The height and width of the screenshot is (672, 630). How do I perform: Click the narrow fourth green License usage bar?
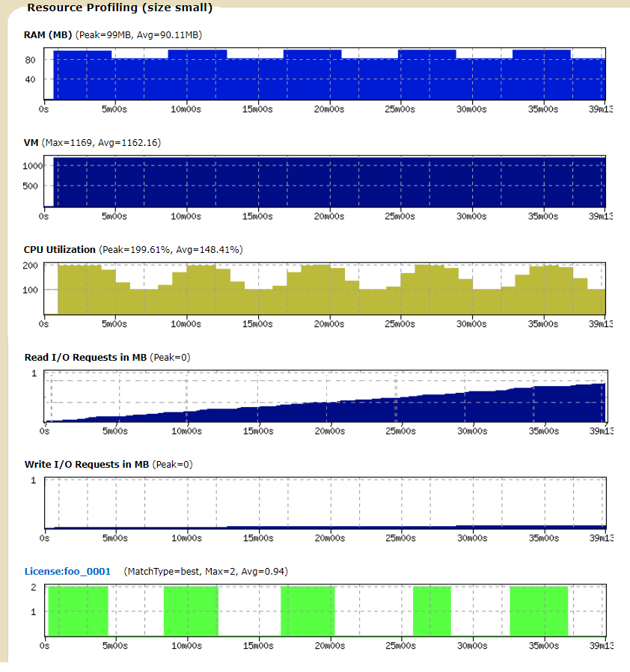point(432,611)
